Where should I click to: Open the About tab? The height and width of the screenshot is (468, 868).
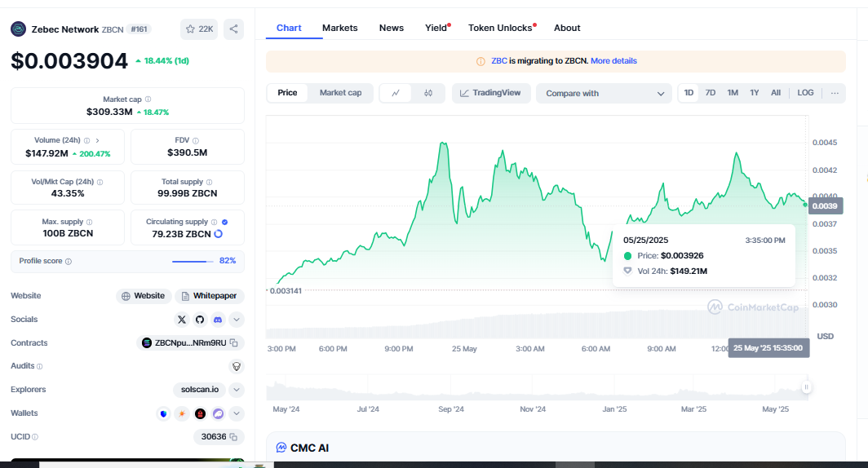(567, 28)
